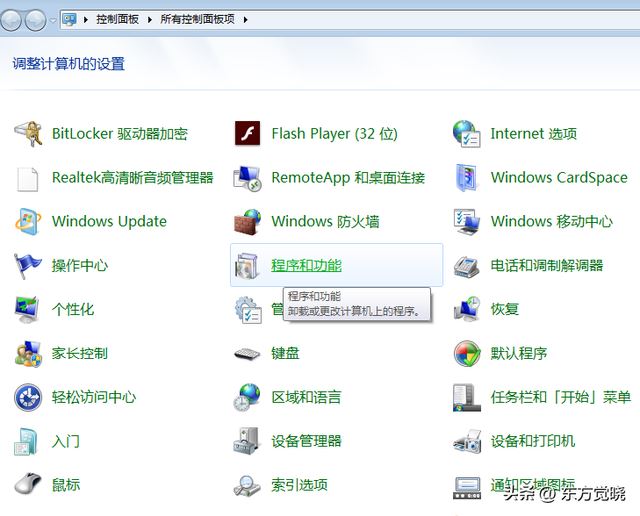This screenshot has width=640, height=516.
Task: Open the Flash Player (32 位) icon
Action: [247, 133]
